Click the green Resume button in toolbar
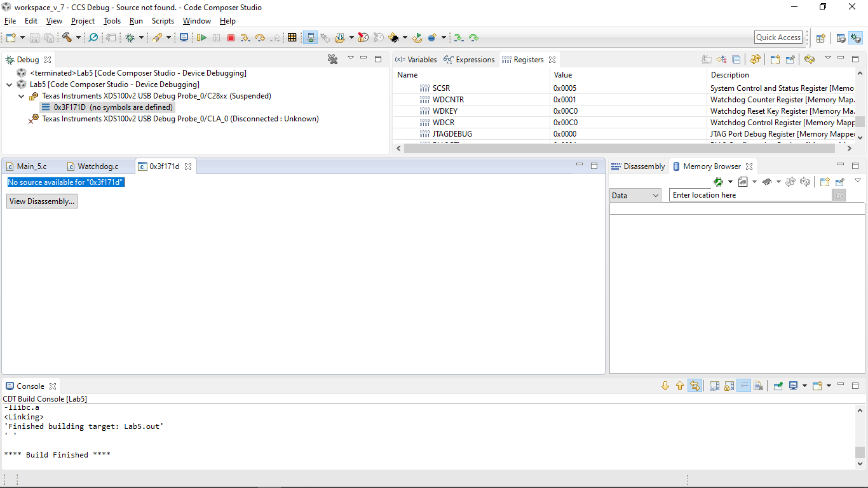This screenshot has width=868, height=488. click(201, 37)
